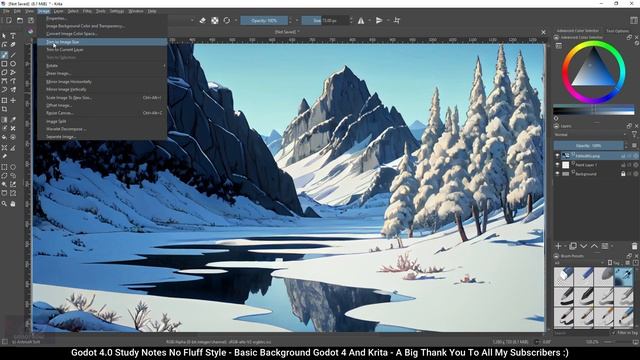Toggle the Filter in Tag checkbox
The image size is (640, 360).
point(613,333)
